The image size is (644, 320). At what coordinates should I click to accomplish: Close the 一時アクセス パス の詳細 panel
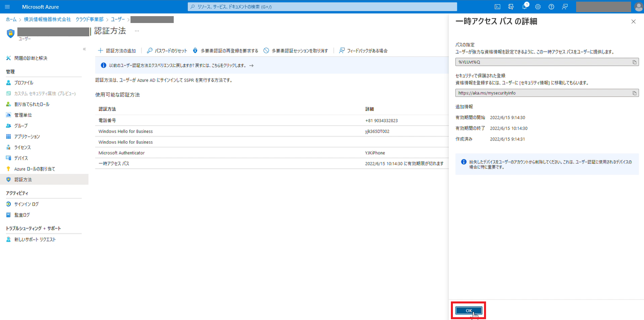pyautogui.click(x=633, y=22)
